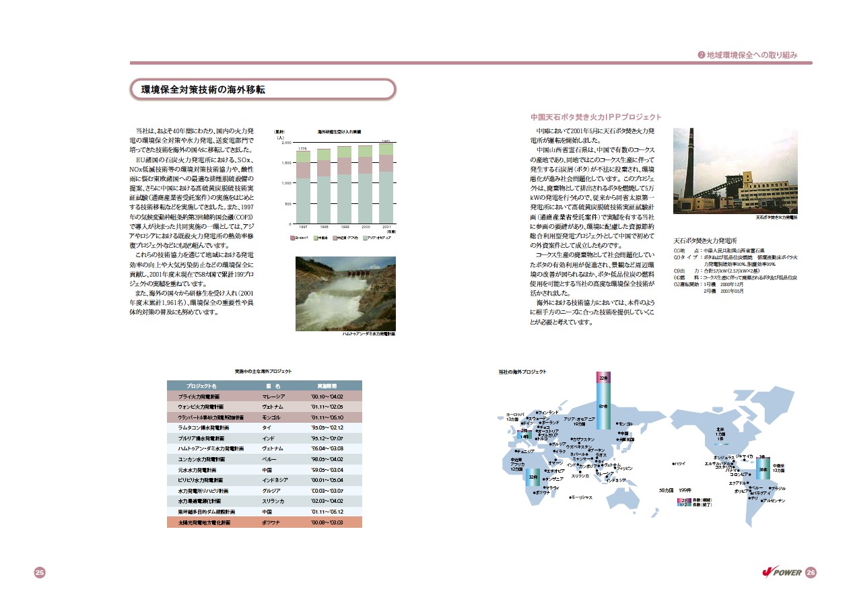Click the ブラジル label on the map
Viewport: 851px width, 616px height.
coord(778,488)
